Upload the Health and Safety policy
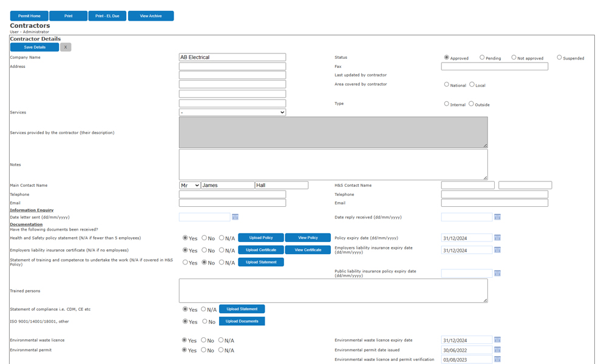This screenshot has width=607, height=364. click(x=261, y=237)
